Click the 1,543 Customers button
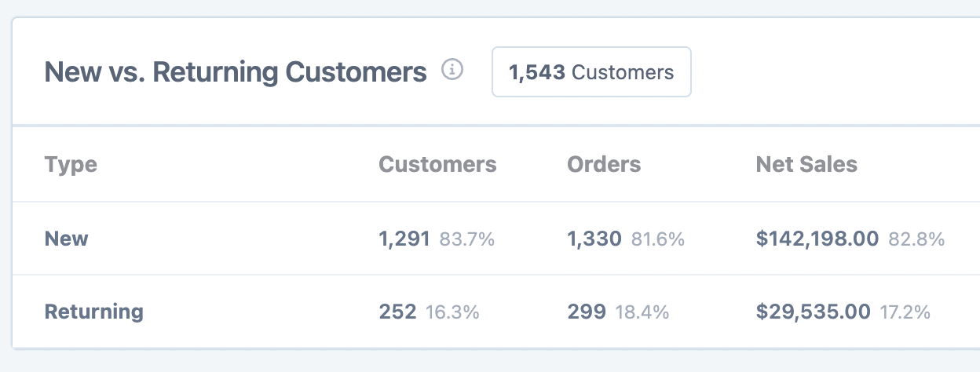 click(x=591, y=73)
